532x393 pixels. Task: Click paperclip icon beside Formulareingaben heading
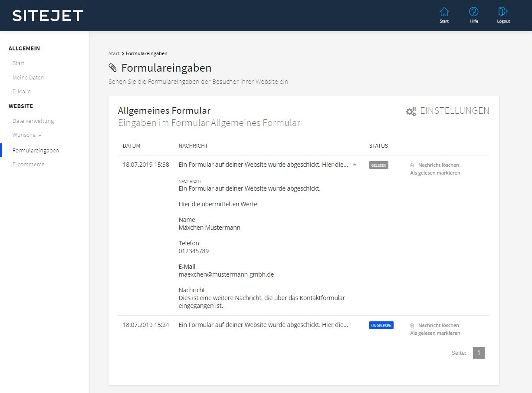click(x=113, y=68)
